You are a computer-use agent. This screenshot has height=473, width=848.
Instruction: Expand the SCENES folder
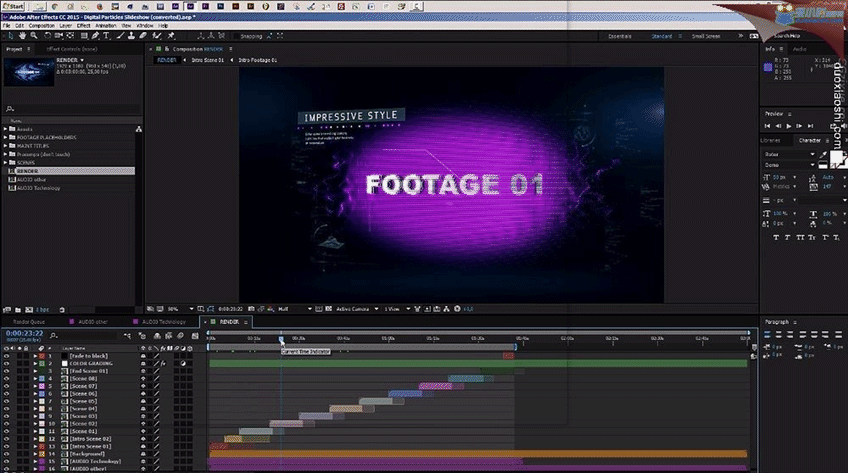click(5, 162)
